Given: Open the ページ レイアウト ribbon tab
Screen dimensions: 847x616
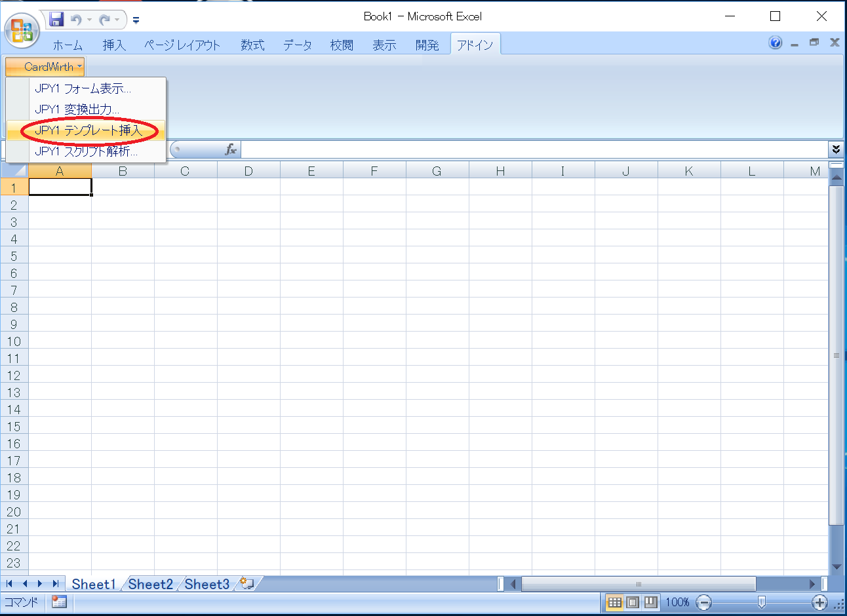Looking at the screenshot, I should point(182,45).
